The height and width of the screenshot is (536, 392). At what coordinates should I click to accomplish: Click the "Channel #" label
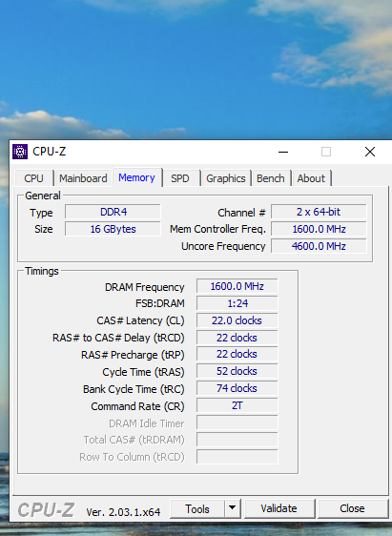pos(241,213)
